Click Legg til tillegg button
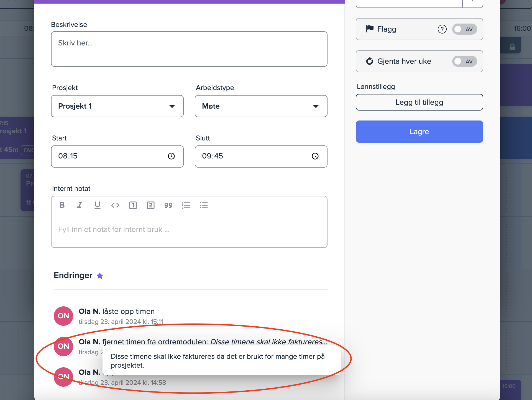The image size is (532, 400). pos(419,102)
